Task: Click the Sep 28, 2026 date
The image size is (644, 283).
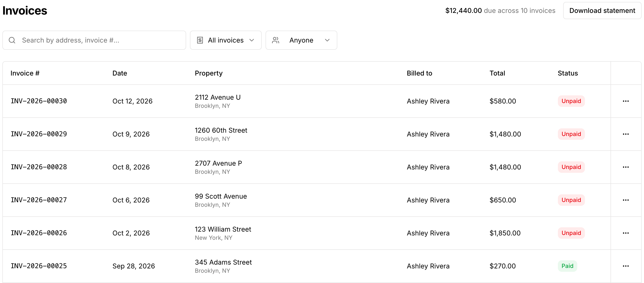Action: pos(134,266)
